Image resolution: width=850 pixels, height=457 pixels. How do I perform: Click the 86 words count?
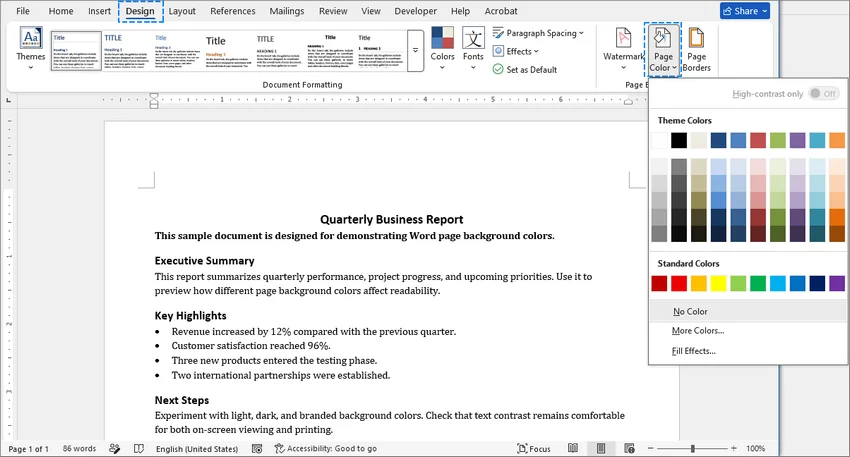point(79,449)
